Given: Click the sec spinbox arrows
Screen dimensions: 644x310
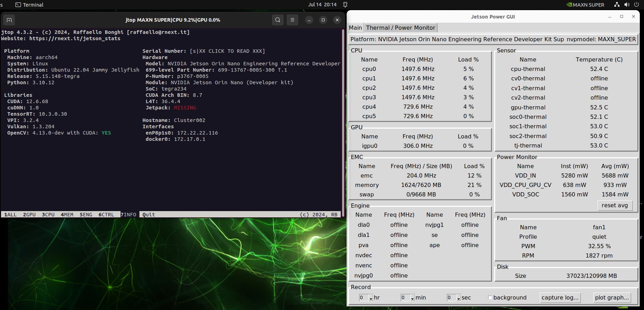Looking at the screenshot, I should click(x=458, y=298).
